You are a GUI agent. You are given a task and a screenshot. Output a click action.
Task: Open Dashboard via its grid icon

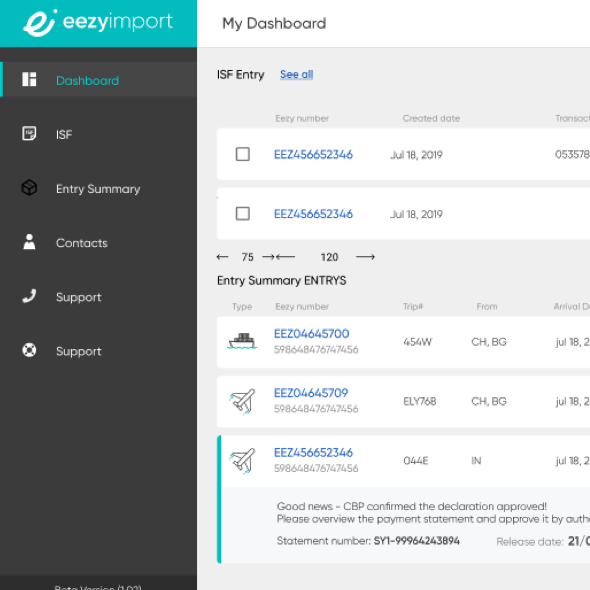29,79
